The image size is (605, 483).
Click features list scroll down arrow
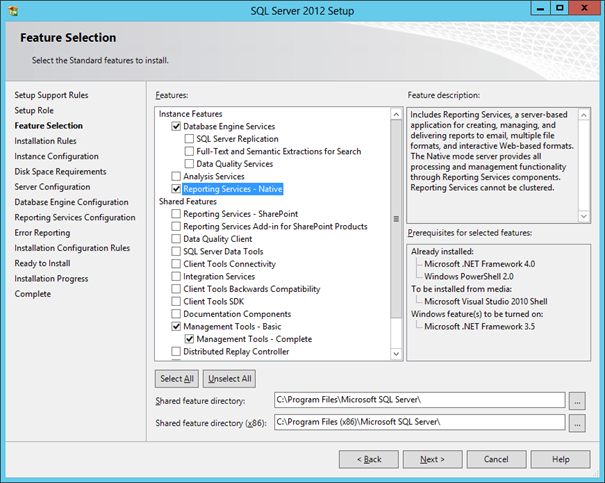(396, 353)
